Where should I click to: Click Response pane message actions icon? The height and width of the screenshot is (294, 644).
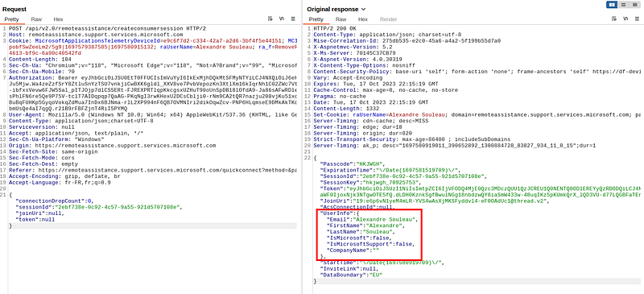pyautogui.click(x=614, y=19)
